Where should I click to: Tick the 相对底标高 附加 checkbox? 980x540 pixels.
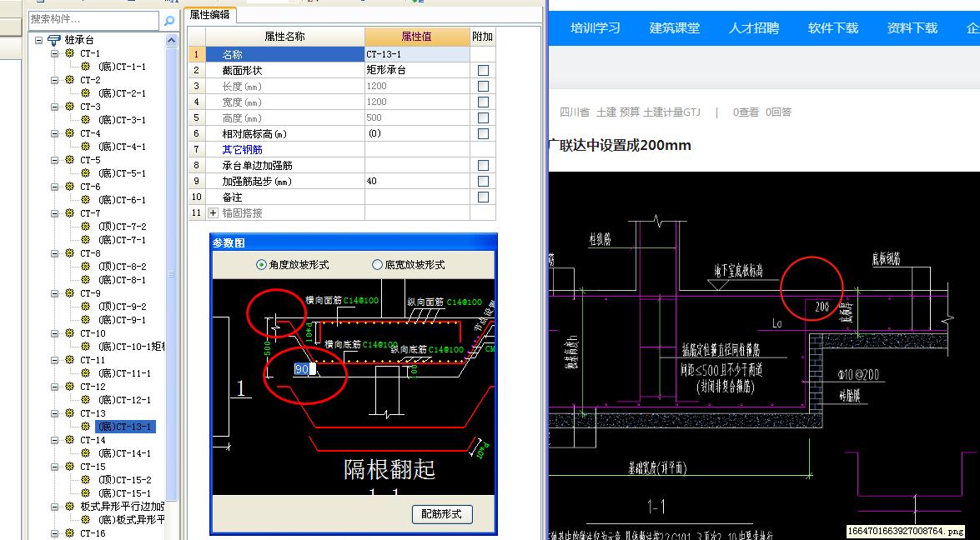click(483, 133)
